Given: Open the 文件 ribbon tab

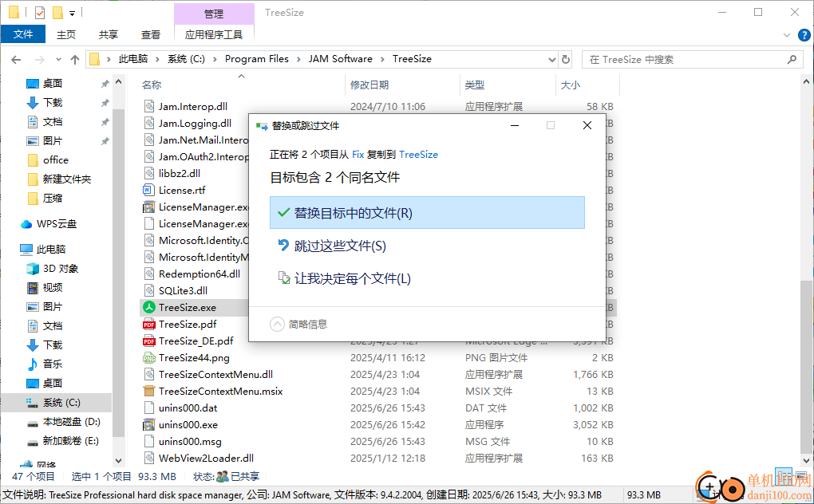Looking at the screenshot, I should [x=23, y=34].
